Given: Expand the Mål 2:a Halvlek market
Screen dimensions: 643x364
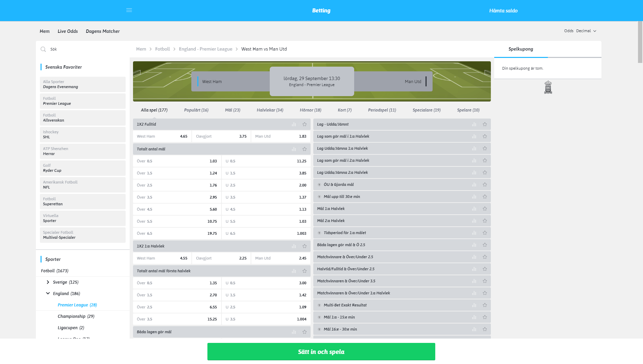Looking at the screenshot, I should coord(402,221).
